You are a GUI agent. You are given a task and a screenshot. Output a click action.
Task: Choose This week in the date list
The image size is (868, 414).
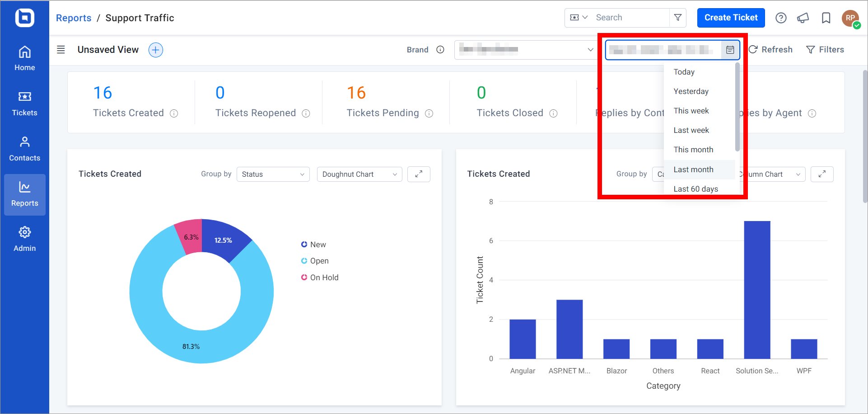coord(700,111)
